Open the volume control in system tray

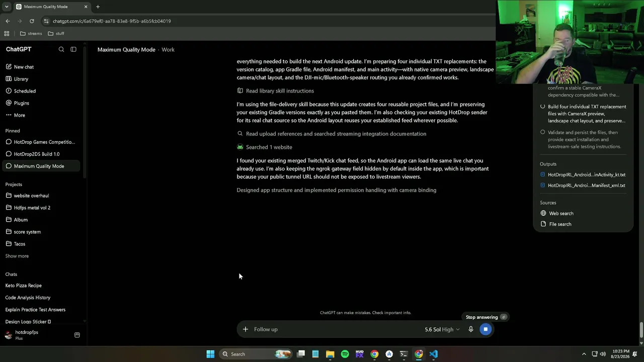coord(603,354)
